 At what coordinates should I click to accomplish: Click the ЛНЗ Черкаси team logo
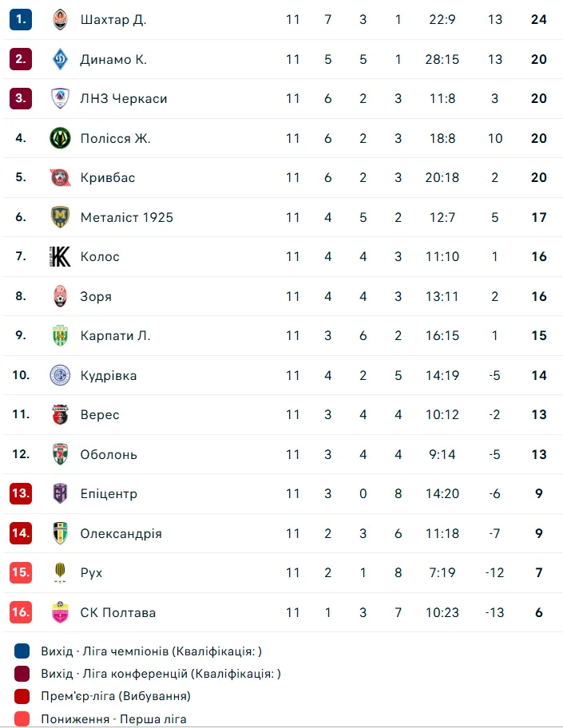click(60, 98)
